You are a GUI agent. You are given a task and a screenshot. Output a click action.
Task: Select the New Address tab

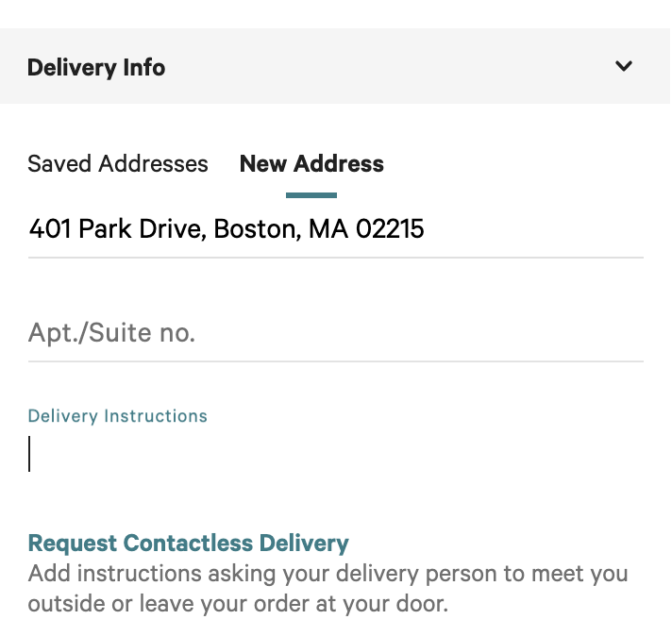tap(311, 164)
